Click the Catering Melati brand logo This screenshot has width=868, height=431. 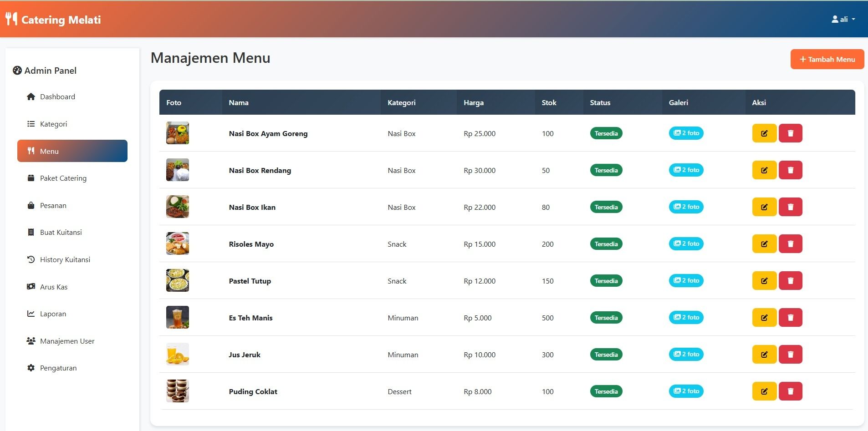point(54,20)
